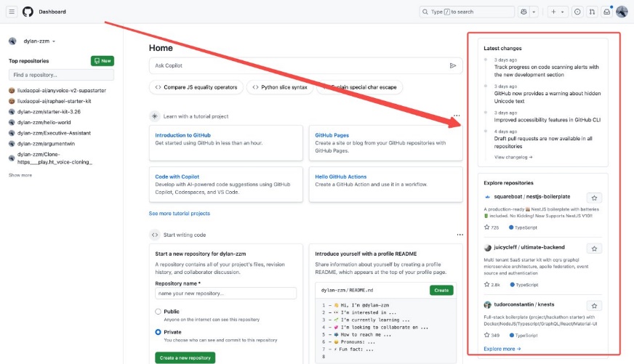Star the juicycleff/ultimate-backend repository
This screenshot has width=634, height=364.
[x=594, y=248]
